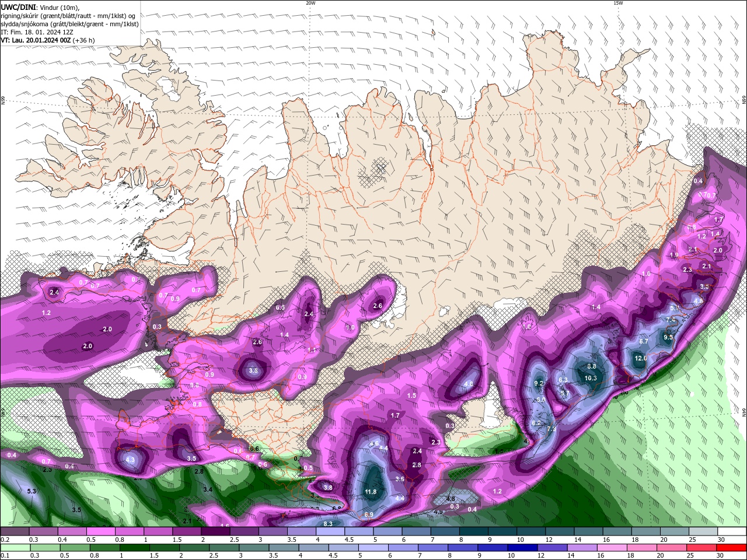Image resolution: width=747 pixels, height=560 pixels.
Task: Click the '20W' longitude label
Action: pyautogui.click(x=310, y=3)
